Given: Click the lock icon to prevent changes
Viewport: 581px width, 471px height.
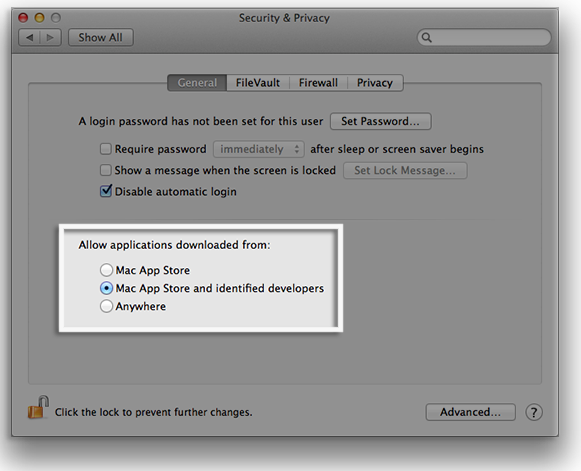Looking at the screenshot, I should 38,407.
